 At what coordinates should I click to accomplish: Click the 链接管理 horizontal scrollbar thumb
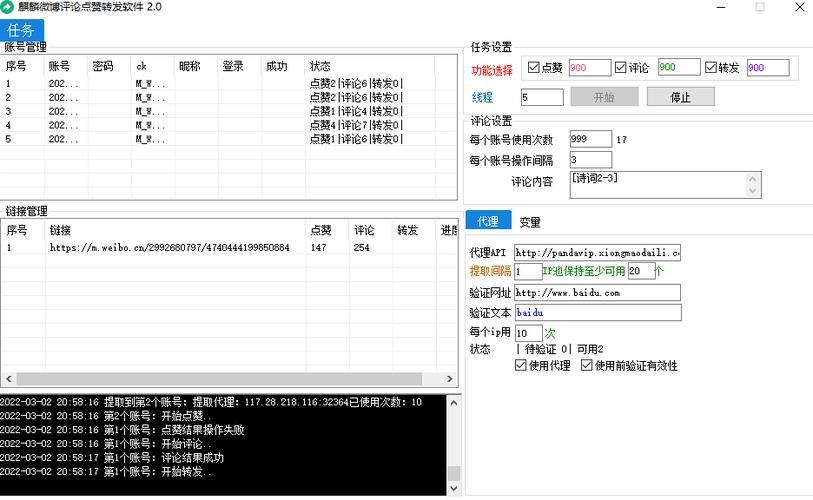coord(219,379)
